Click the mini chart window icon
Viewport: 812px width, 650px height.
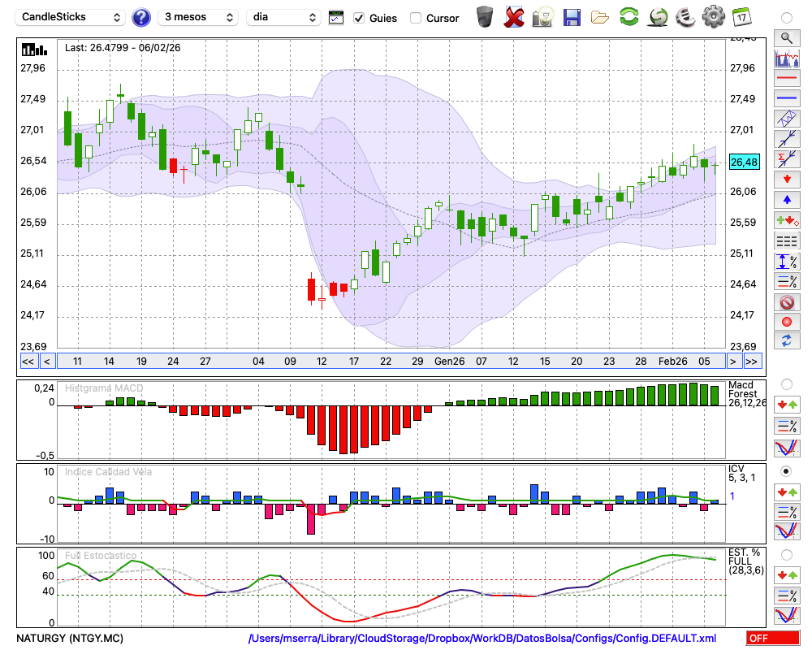coord(336,18)
